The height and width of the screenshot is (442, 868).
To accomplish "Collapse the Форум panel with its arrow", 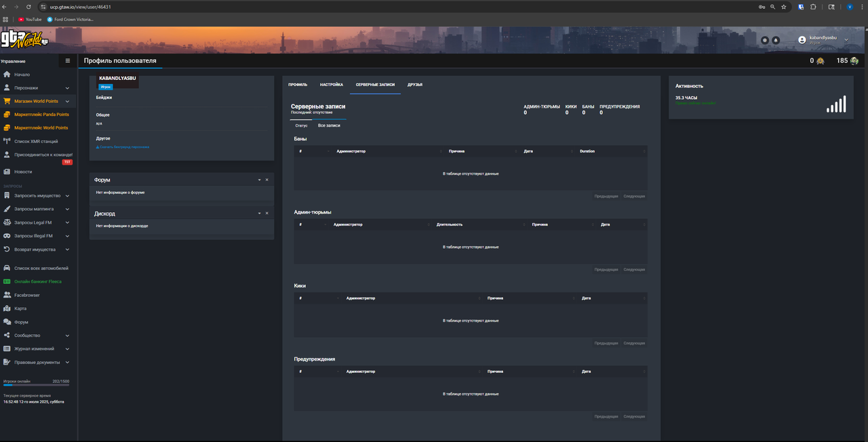I will coord(259,180).
